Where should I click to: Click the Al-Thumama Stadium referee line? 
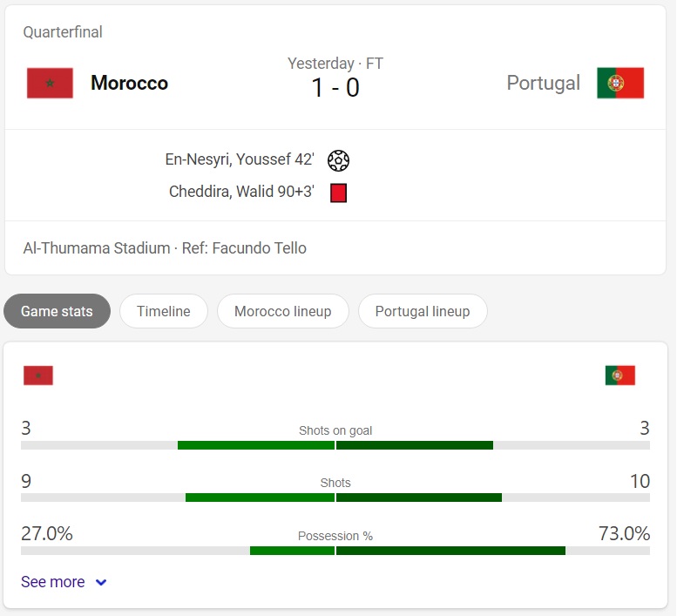165,248
